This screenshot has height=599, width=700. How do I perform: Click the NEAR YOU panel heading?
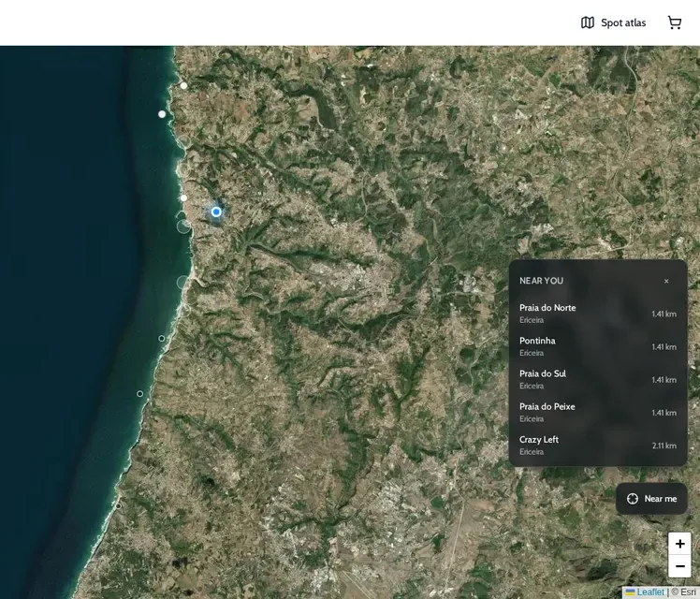pos(541,281)
